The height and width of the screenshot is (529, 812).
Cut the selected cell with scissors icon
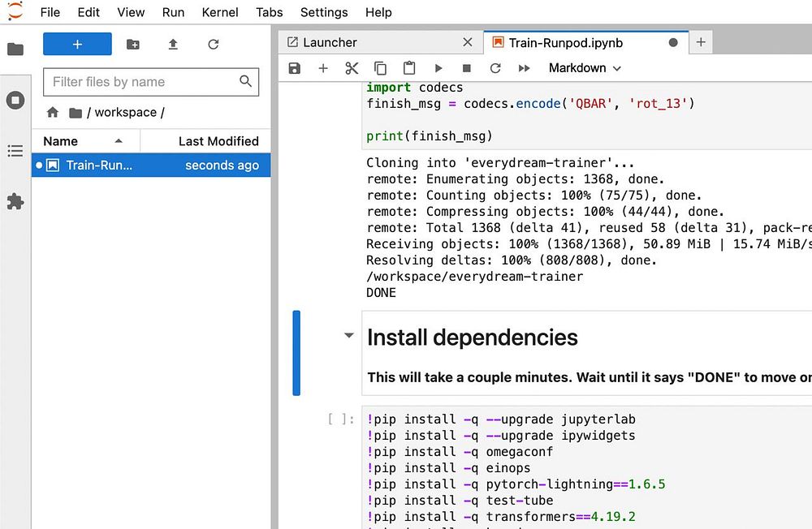point(352,68)
